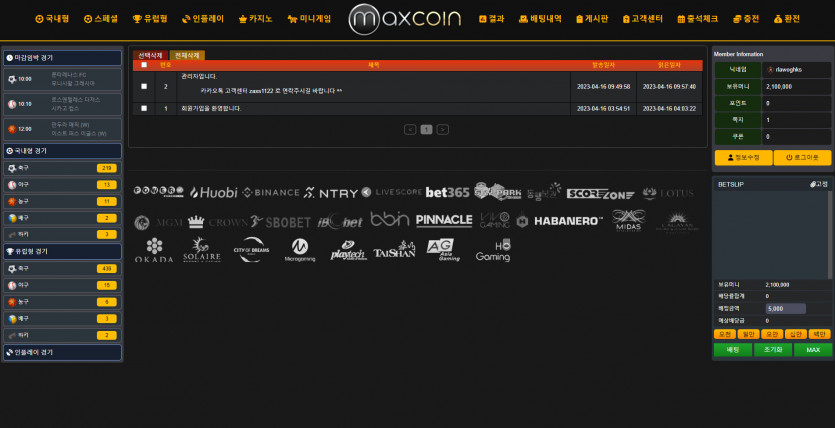Expand the 유럽형 경기 section header
This screenshot has width=835, height=428.
pyautogui.click(x=62, y=251)
